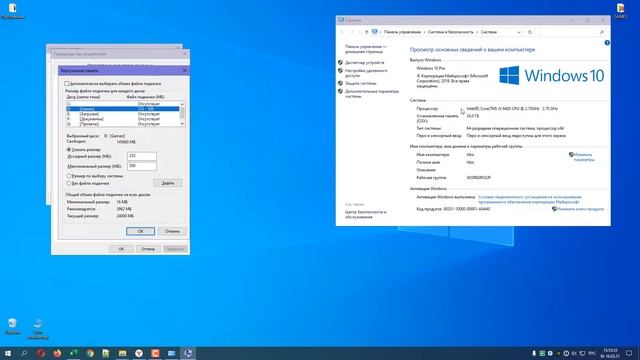The image size is (640, 360).
Task: Select the custom size radio button
Action: pos(69,150)
